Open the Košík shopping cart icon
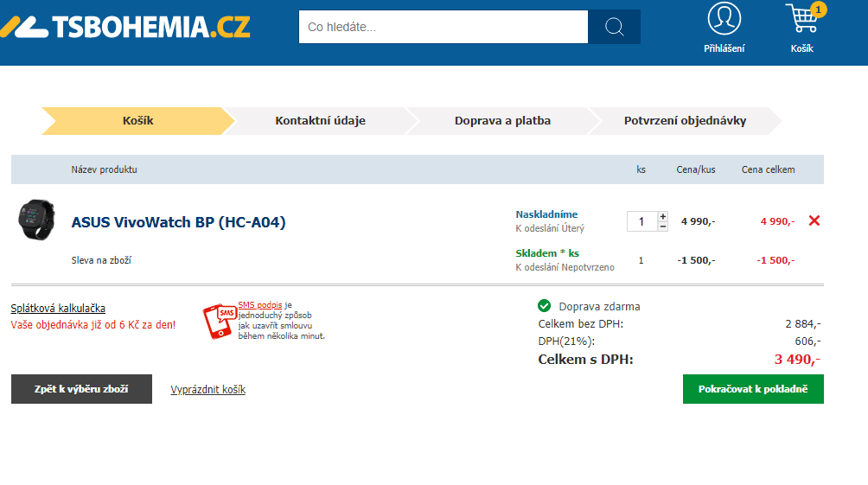The image size is (868, 485). [x=802, y=18]
